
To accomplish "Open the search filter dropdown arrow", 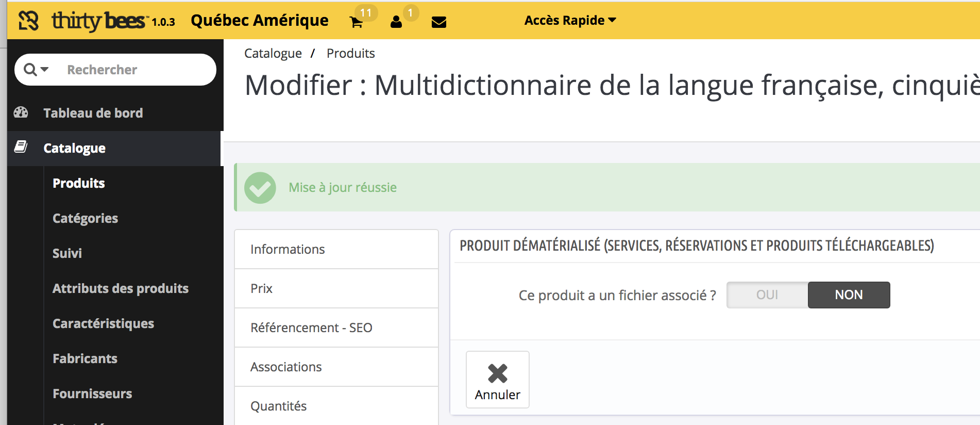I will click(x=44, y=69).
